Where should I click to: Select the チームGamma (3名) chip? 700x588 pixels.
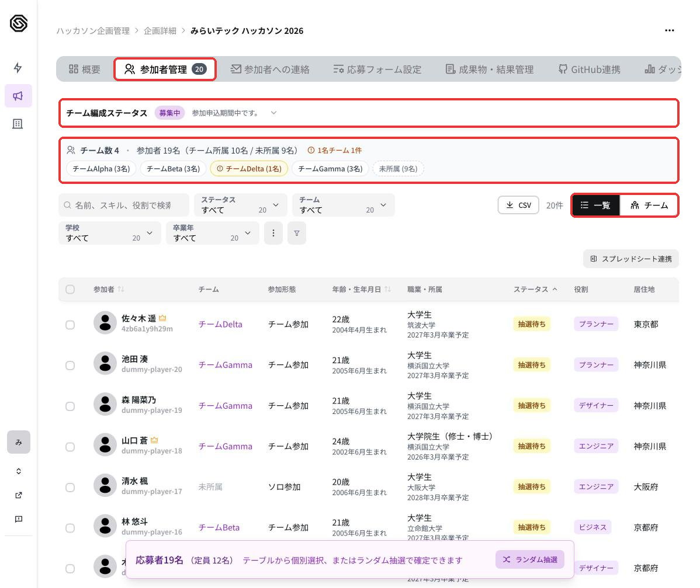[x=330, y=169]
